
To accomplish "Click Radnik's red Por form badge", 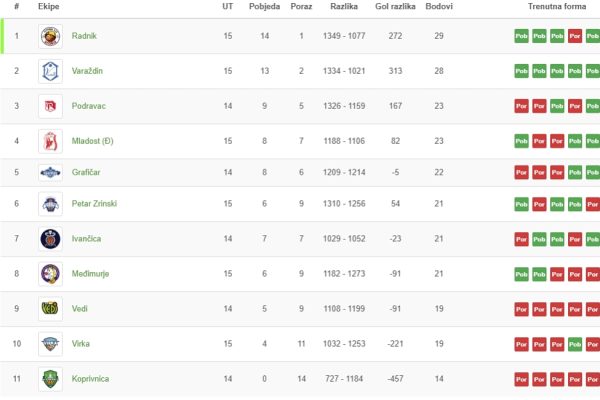I will [575, 36].
